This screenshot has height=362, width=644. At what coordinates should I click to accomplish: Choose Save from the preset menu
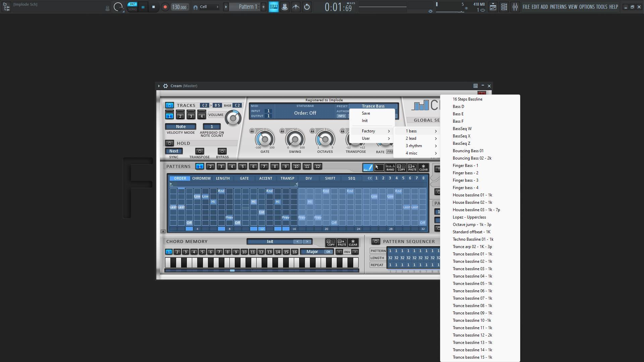(366, 113)
